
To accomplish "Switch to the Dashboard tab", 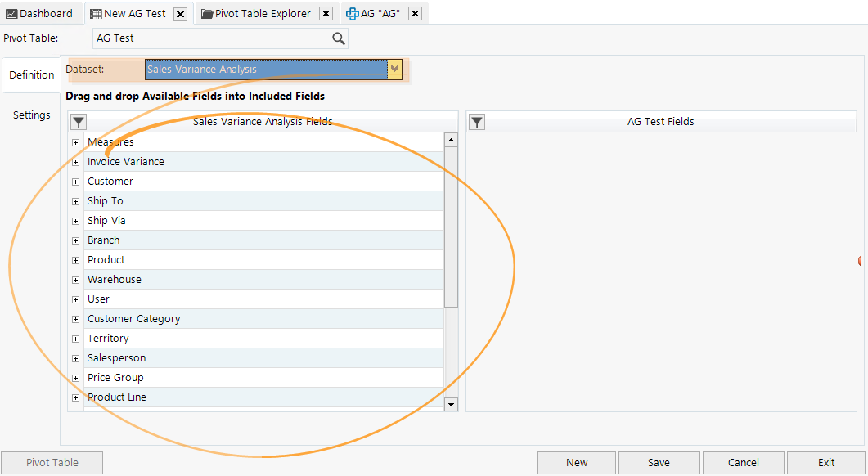I will pos(40,14).
